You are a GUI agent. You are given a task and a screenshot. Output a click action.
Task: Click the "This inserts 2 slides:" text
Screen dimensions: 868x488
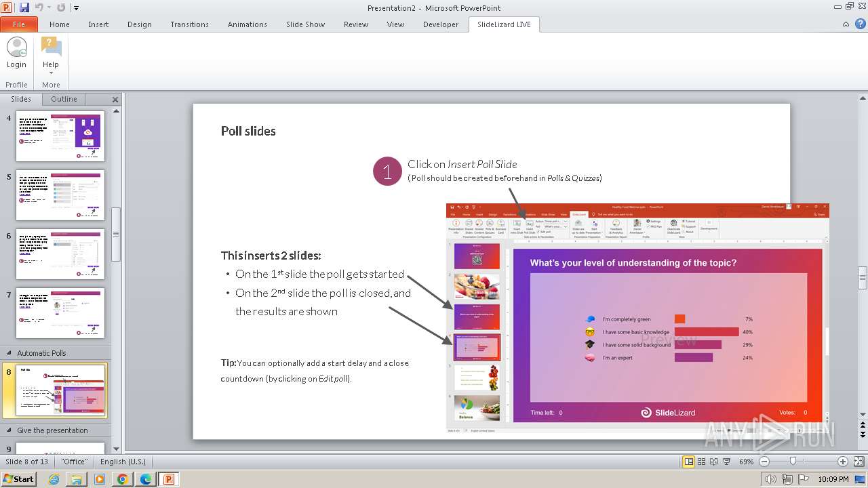(271, 256)
